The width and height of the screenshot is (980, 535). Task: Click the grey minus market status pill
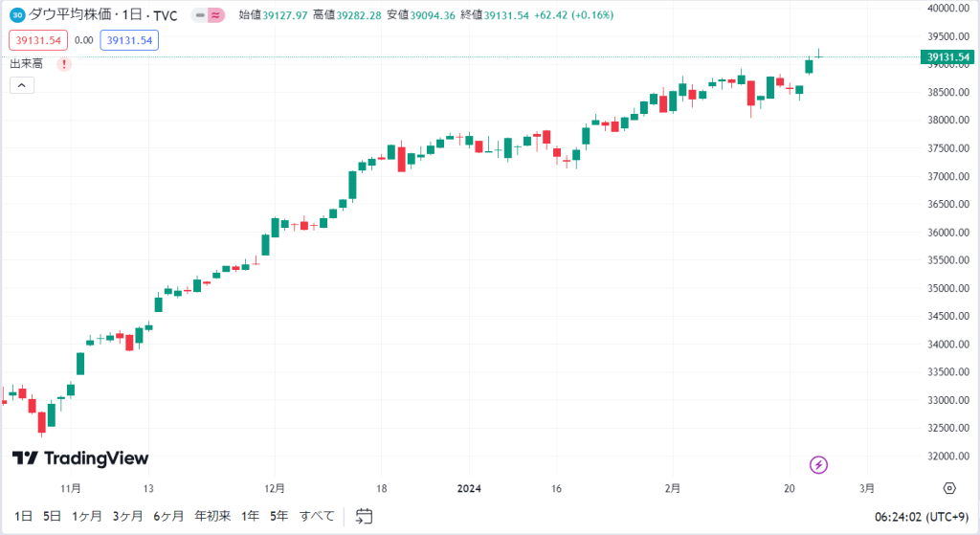coord(200,15)
